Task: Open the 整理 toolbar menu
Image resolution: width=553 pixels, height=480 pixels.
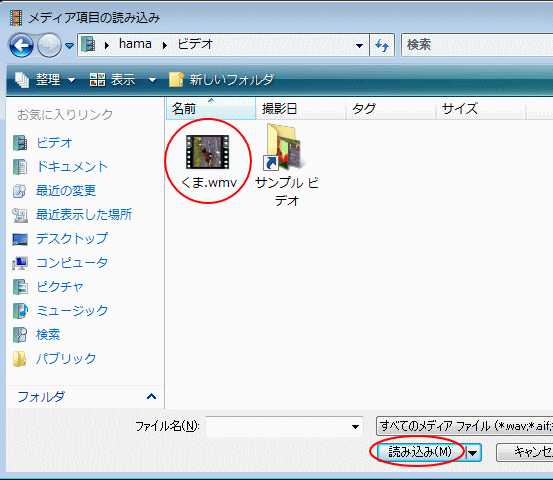Action: coord(45,80)
